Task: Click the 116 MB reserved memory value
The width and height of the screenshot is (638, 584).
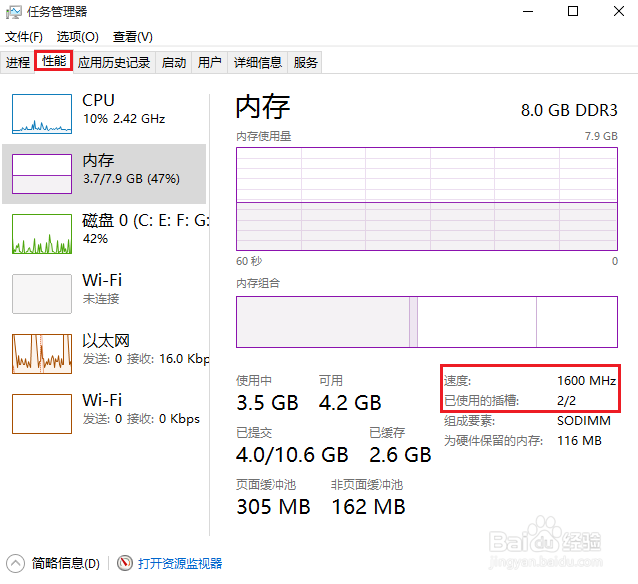Action: coord(579,441)
